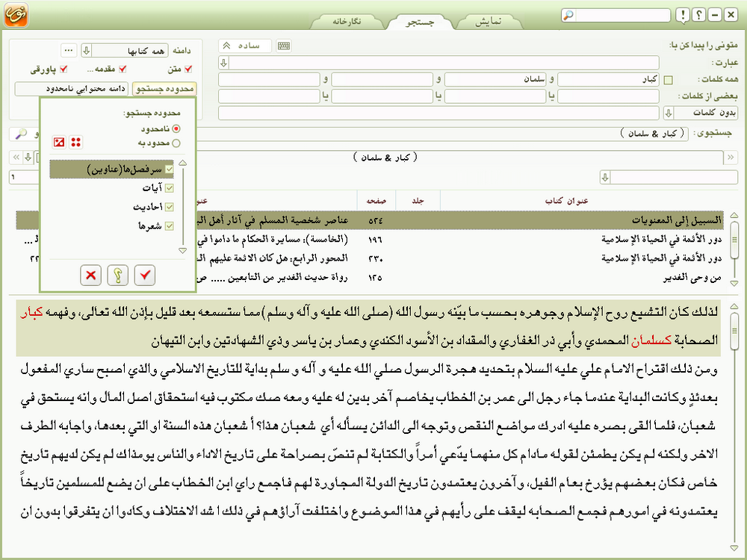
Task: Open the virtual keyboard icon
Action: [x=284, y=46]
